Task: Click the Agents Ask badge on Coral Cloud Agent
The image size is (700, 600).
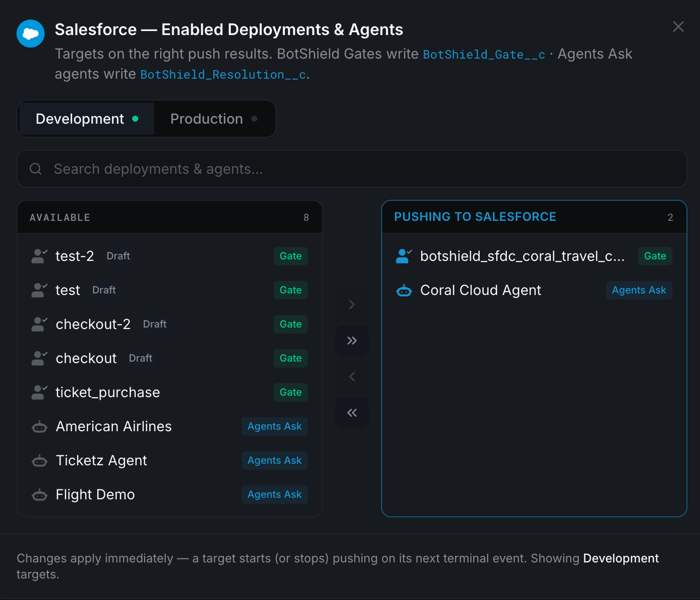Action: (x=639, y=290)
